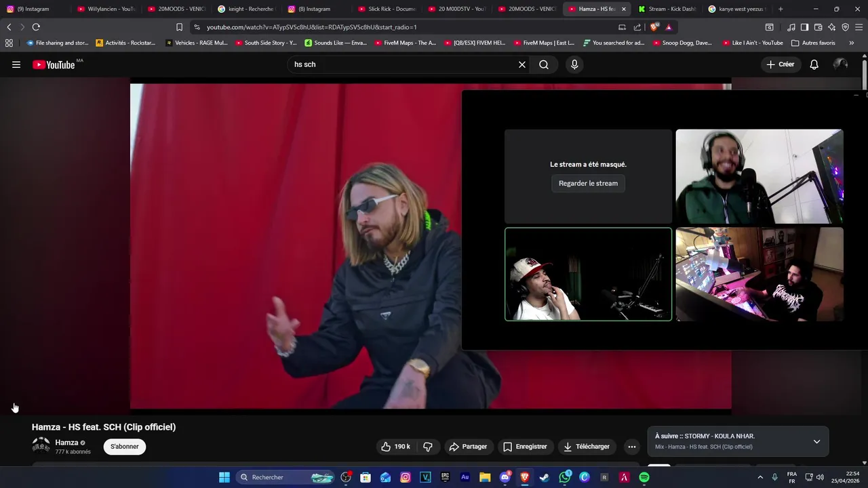Share this page from the address bar

637,27
